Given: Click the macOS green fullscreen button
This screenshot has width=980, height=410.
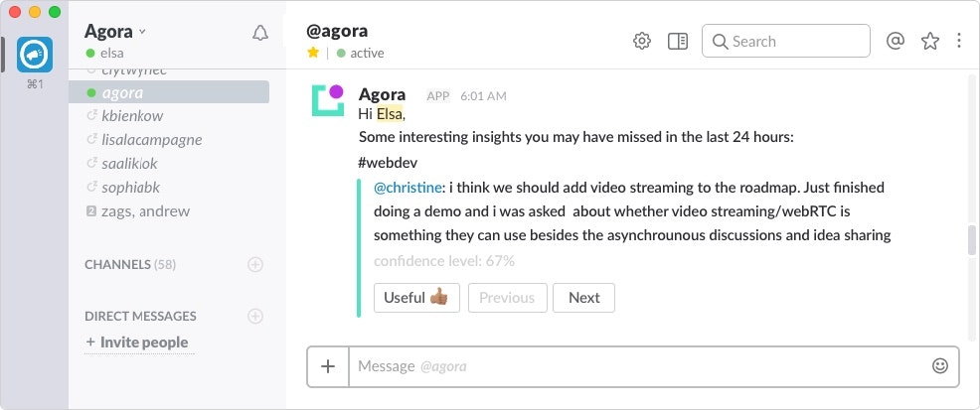Looking at the screenshot, I should click(x=55, y=11).
